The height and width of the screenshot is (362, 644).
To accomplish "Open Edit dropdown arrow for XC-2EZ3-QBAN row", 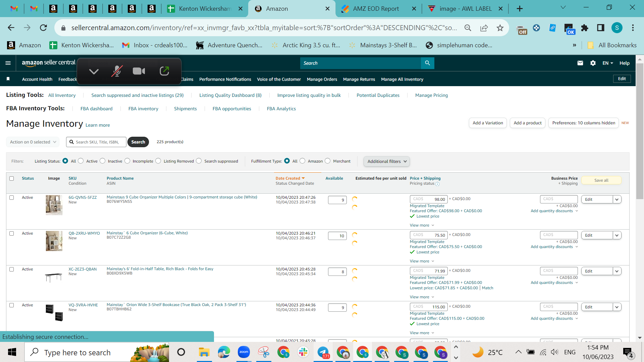I will click(x=617, y=271).
